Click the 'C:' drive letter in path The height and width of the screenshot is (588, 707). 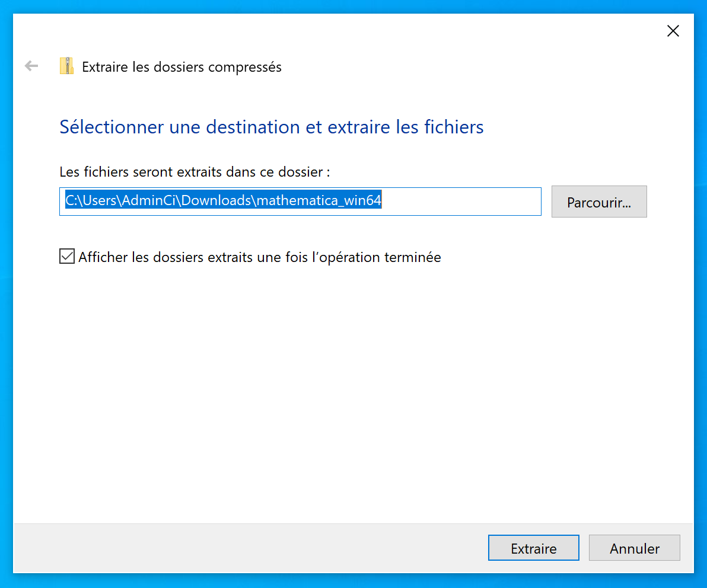(x=72, y=201)
